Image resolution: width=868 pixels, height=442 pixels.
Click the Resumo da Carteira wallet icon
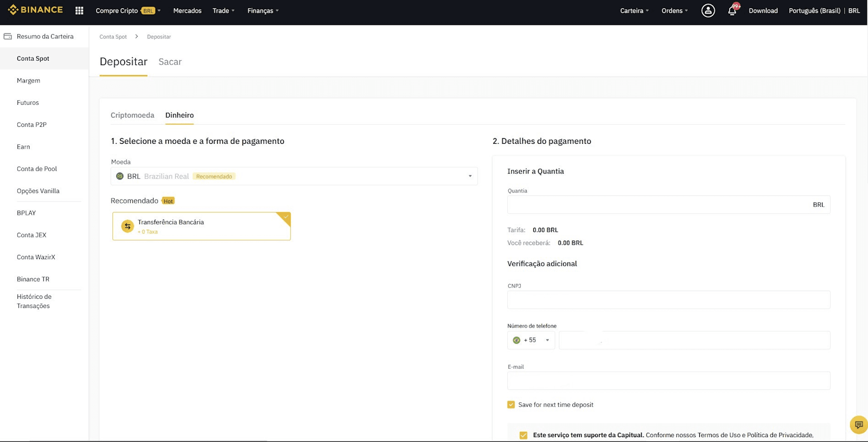[x=8, y=36]
